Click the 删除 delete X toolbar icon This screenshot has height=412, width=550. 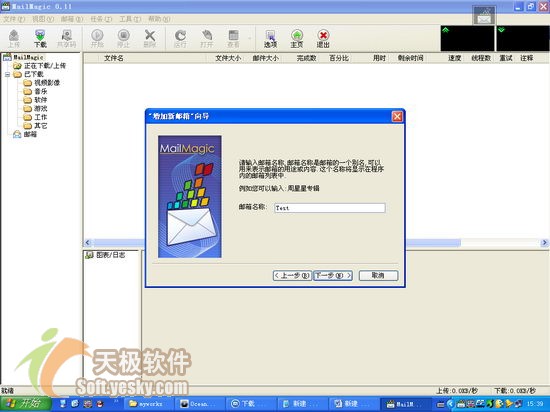click(x=150, y=39)
